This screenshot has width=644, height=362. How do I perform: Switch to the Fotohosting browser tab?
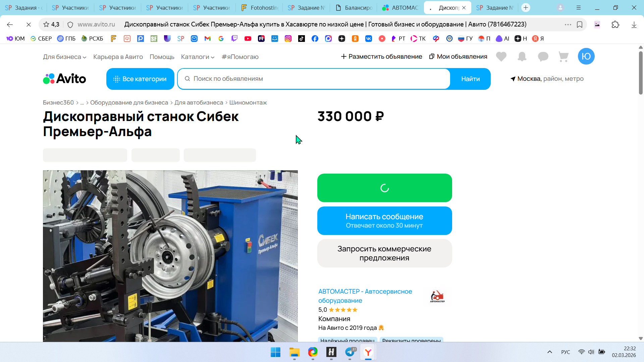pyautogui.click(x=260, y=8)
